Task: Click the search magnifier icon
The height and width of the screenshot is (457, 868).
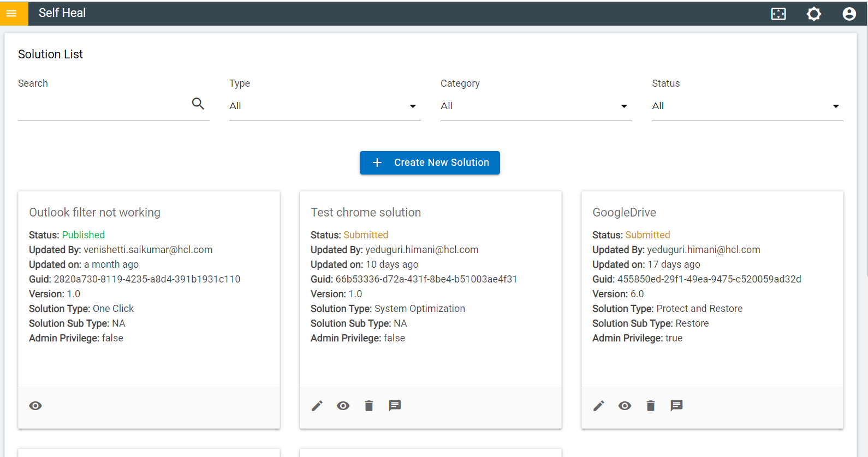Action: pyautogui.click(x=198, y=104)
